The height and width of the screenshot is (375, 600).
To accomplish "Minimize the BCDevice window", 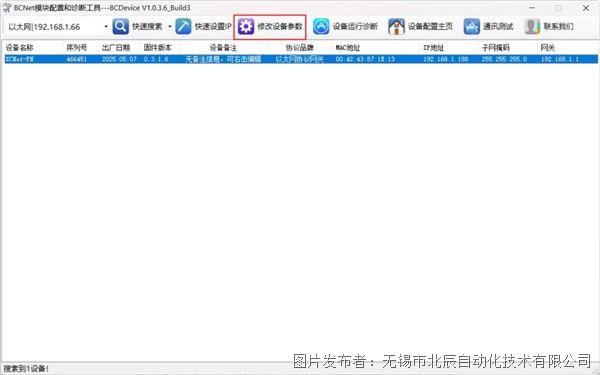I will pos(532,8).
